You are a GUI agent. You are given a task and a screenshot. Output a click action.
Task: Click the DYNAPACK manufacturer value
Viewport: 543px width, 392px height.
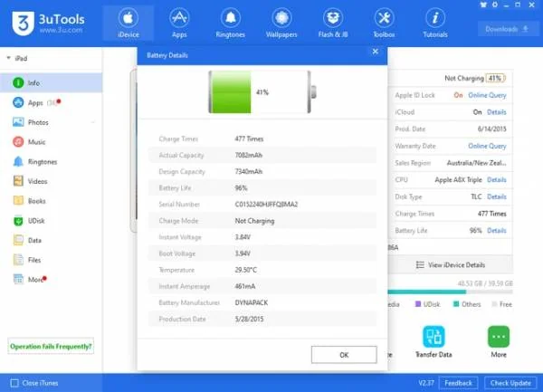click(x=251, y=302)
